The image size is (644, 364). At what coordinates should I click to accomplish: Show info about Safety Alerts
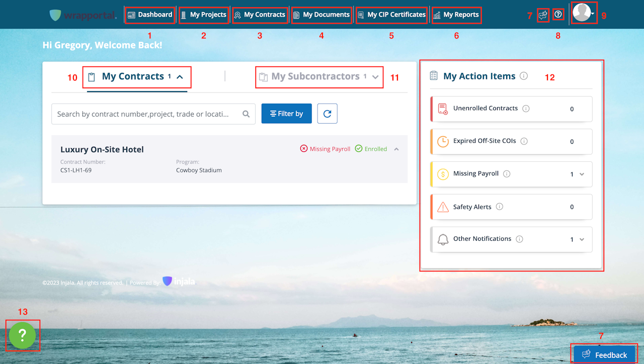click(x=500, y=207)
